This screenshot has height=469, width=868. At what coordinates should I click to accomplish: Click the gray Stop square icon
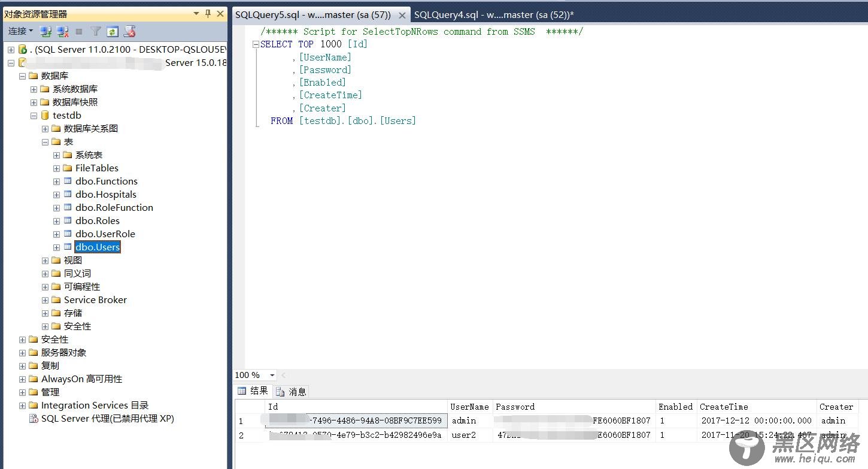(x=79, y=32)
